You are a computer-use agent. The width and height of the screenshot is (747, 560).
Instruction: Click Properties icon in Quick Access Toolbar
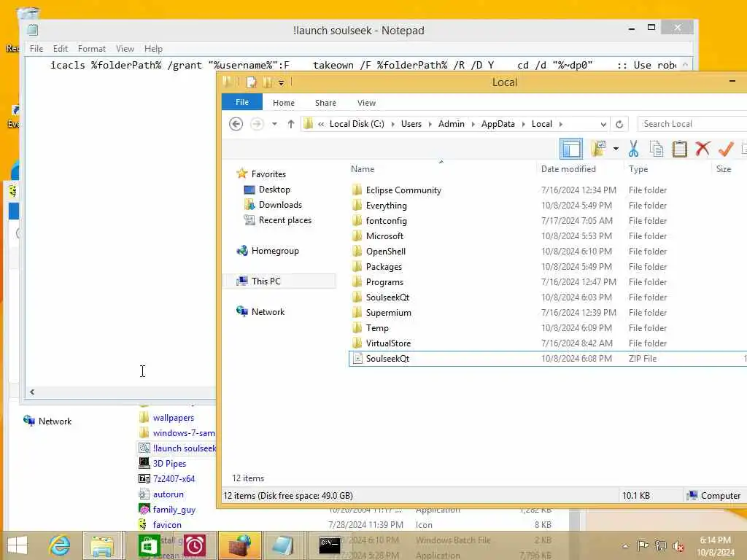click(x=252, y=82)
